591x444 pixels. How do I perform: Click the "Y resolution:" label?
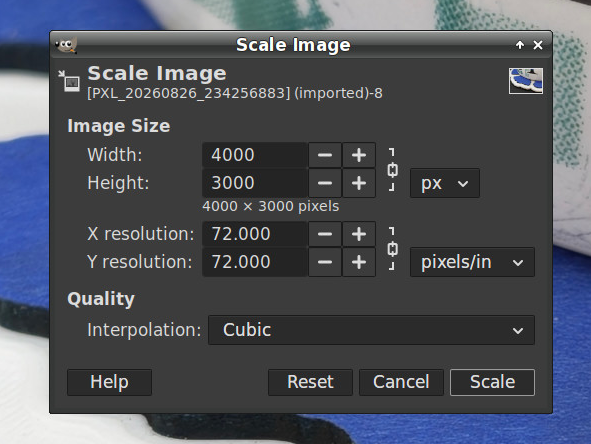point(140,262)
